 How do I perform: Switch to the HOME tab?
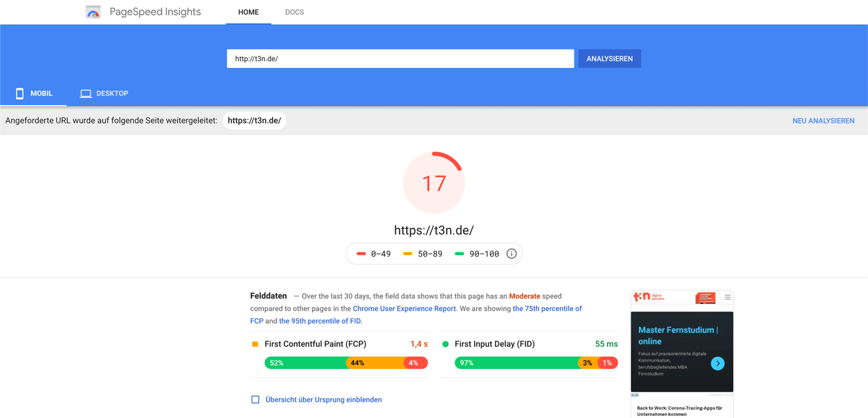248,12
